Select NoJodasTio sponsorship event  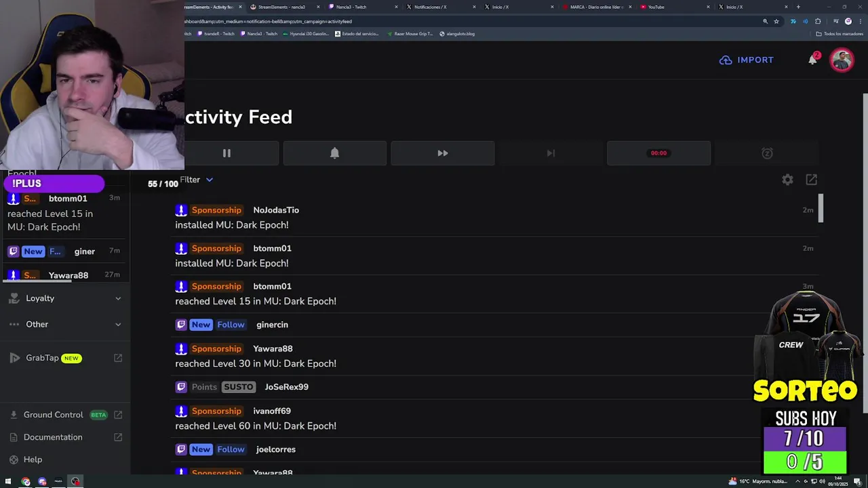[x=494, y=218]
